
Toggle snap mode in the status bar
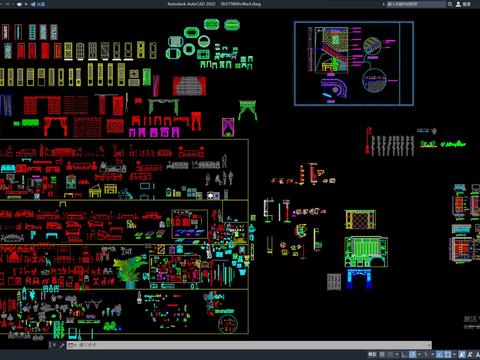tap(391, 354)
